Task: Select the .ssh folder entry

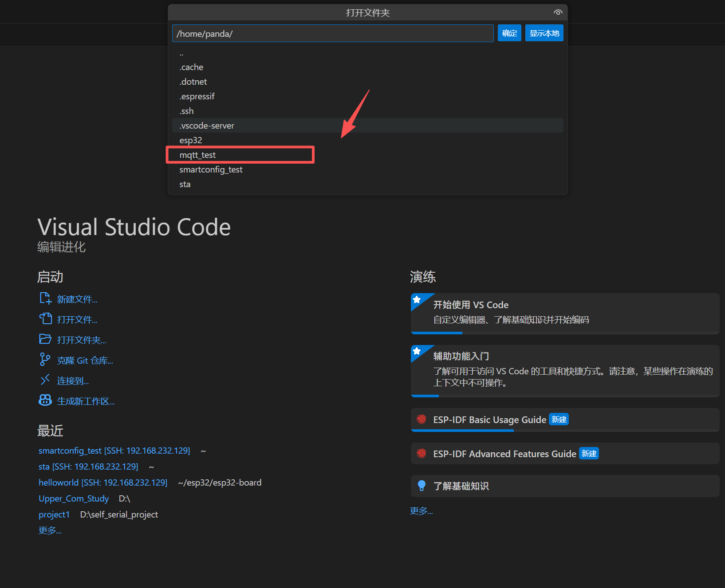Action: coord(368,111)
